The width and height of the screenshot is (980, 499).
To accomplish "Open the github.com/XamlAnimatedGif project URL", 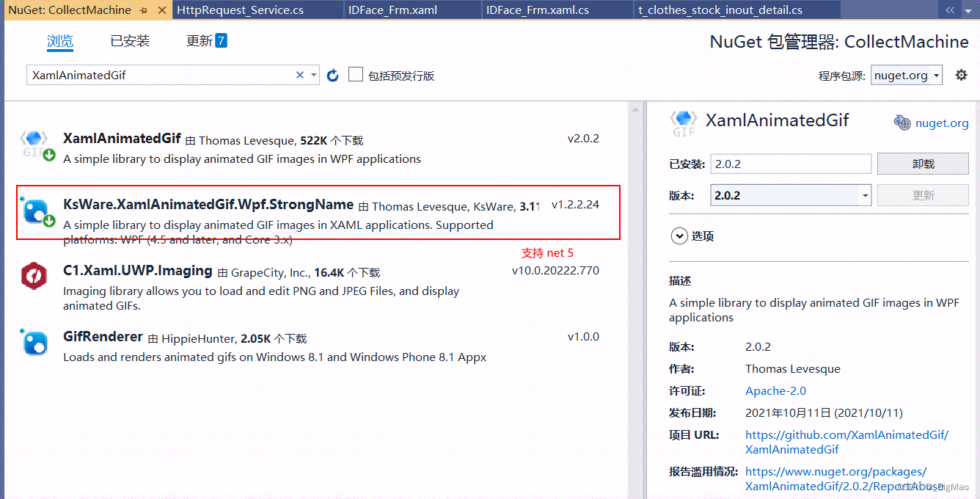I will click(846, 442).
